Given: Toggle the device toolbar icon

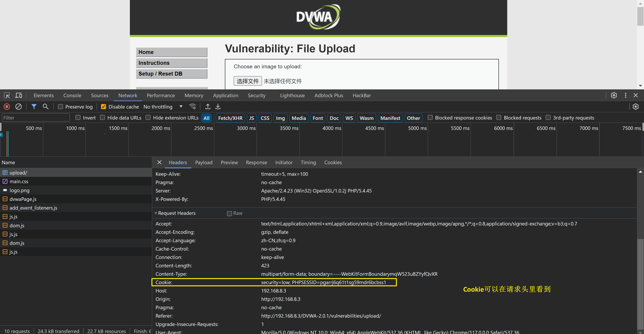Looking at the screenshot, I should (19, 96).
